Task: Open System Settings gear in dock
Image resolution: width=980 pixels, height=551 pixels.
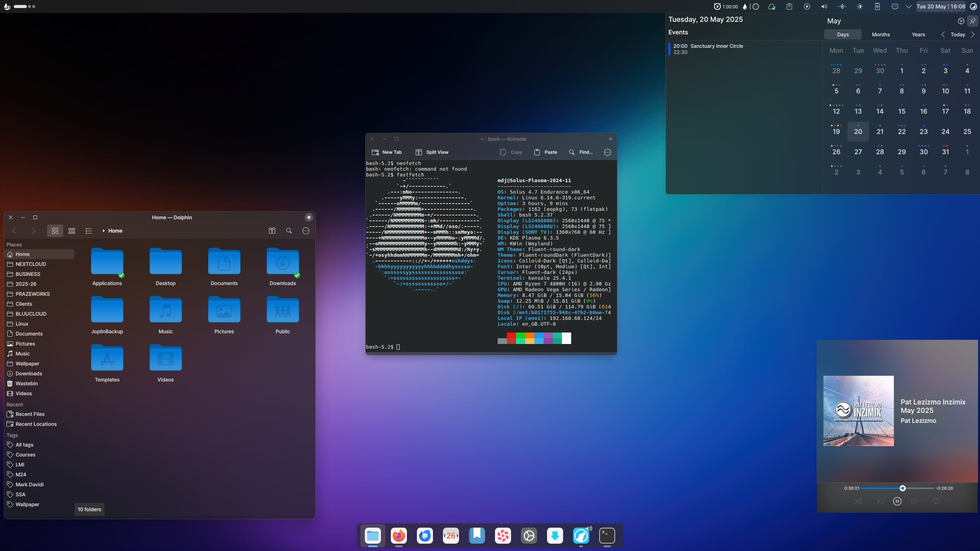Action: pos(529,536)
